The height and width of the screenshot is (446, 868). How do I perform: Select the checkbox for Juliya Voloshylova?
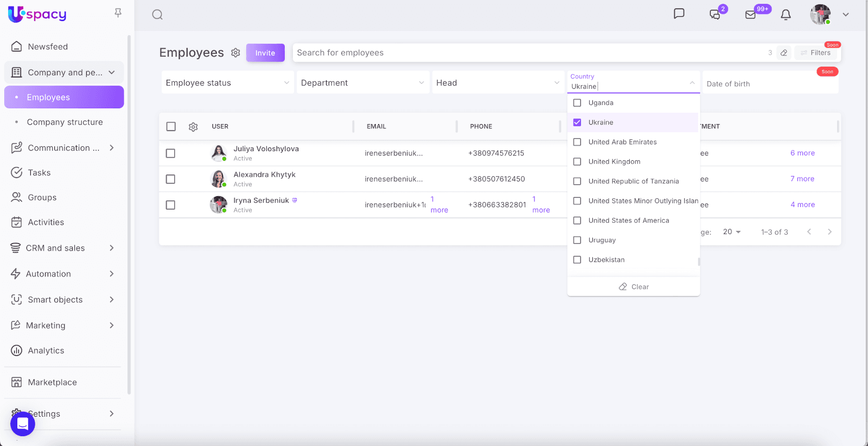click(x=170, y=153)
